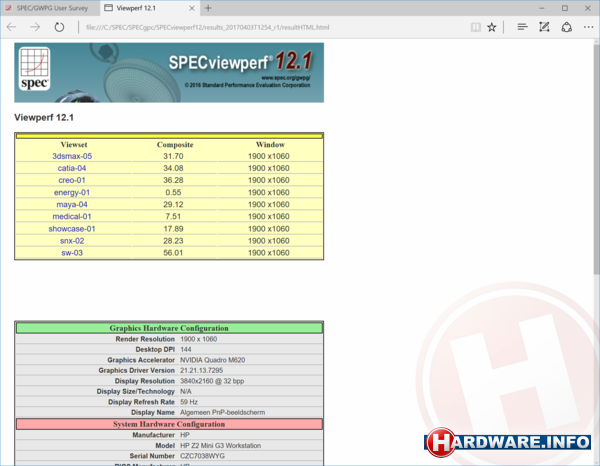This screenshot has width=600, height=466.
Task: Select composite score 29.12
Action: pos(173,205)
